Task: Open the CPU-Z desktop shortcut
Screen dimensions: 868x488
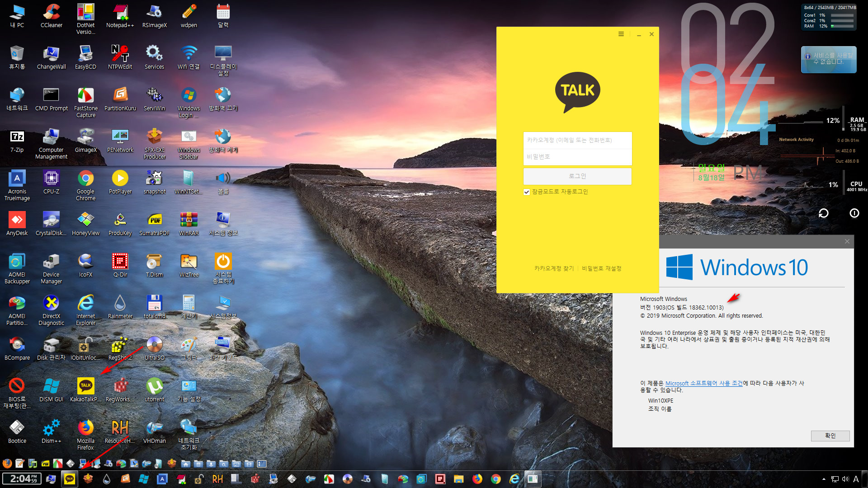Action: point(51,182)
